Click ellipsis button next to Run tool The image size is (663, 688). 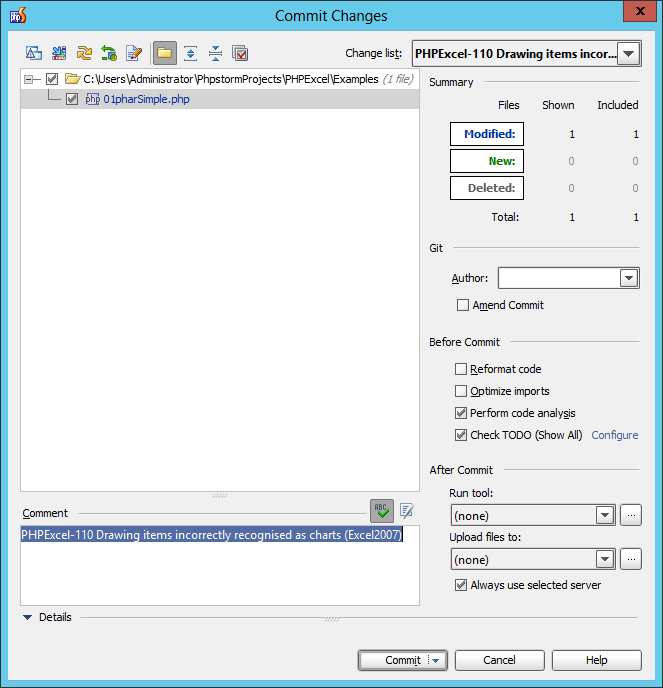[631, 515]
